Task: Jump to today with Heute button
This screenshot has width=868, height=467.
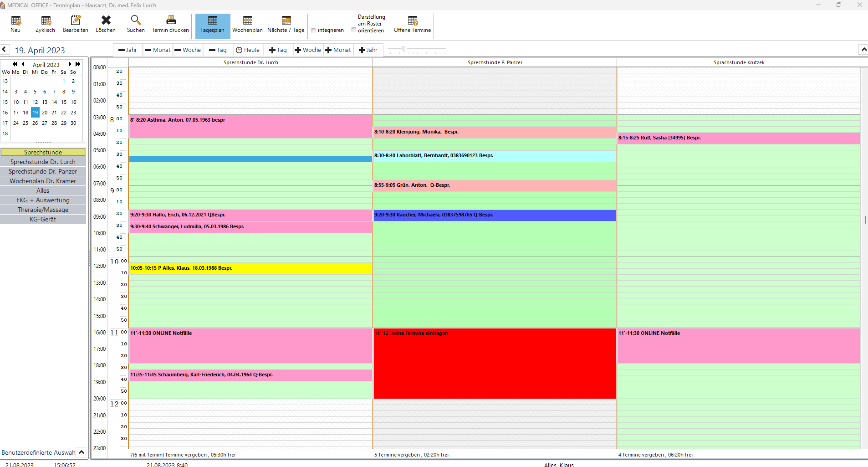Action: coord(248,50)
